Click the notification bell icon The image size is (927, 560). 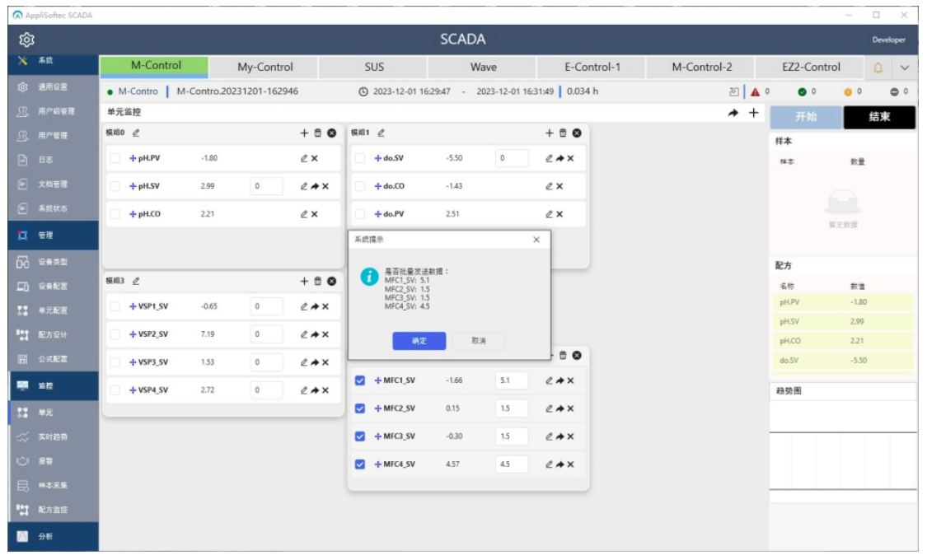[x=878, y=68]
